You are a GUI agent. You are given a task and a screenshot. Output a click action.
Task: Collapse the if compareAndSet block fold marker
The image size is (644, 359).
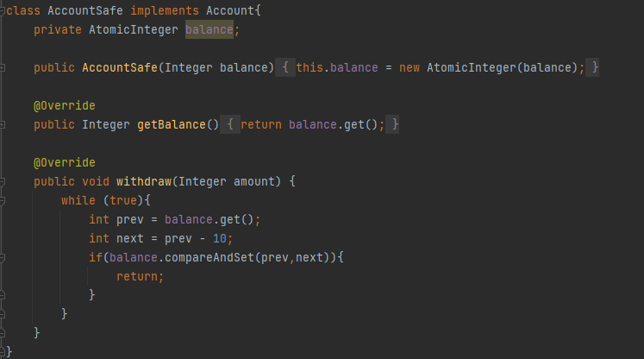(2, 257)
